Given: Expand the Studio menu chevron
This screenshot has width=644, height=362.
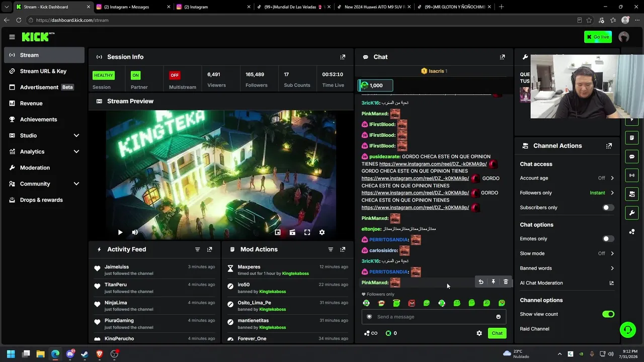Looking at the screenshot, I should [x=76, y=136].
